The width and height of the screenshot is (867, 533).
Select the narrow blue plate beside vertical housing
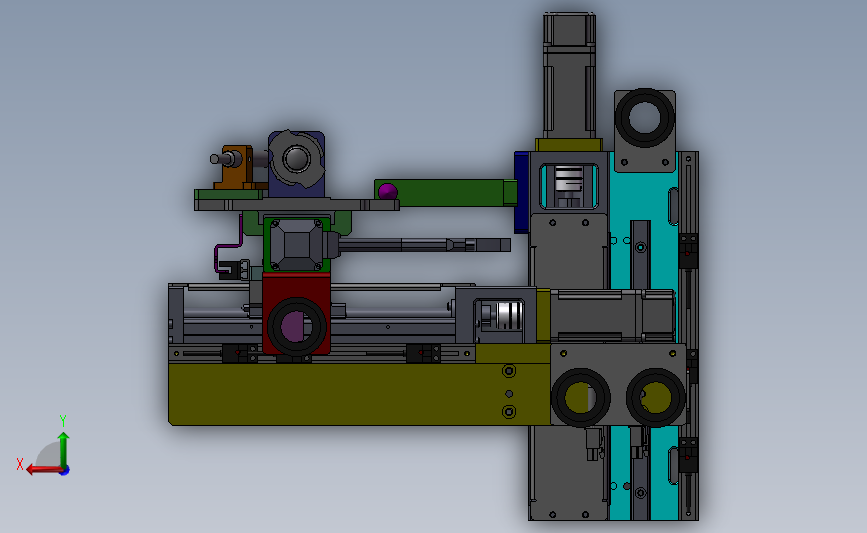pyautogui.click(x=521, y=192)
